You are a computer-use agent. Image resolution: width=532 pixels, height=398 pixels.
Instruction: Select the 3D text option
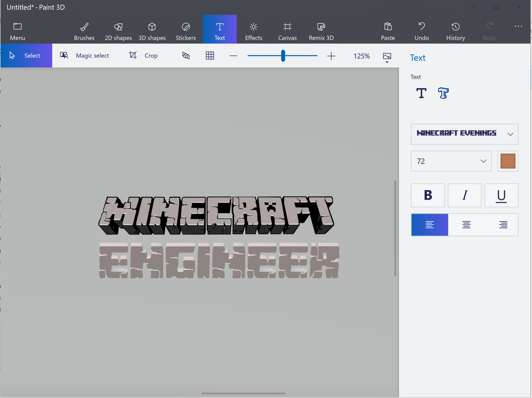443,93
